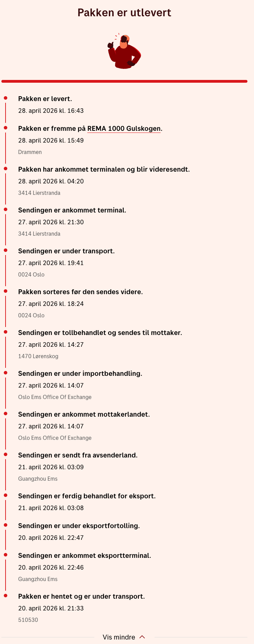
Task: Select the 'Pakken er levert' timeline dot
Action: [x=6, y=98]
